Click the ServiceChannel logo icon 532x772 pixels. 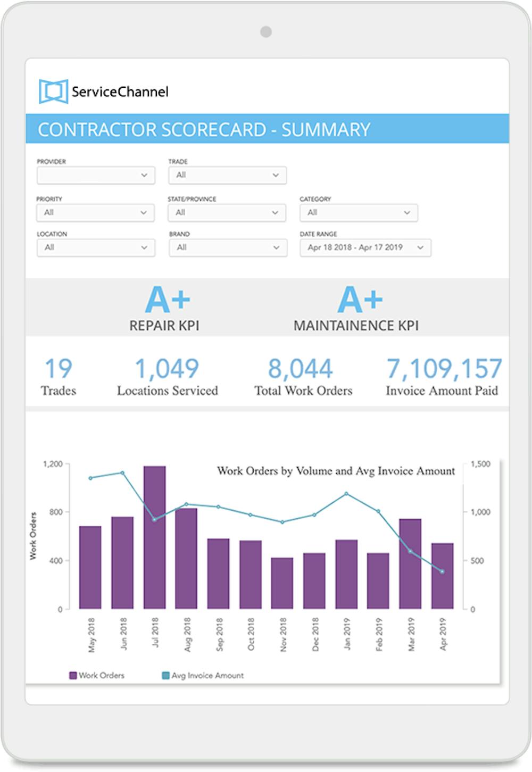(53, 92)
